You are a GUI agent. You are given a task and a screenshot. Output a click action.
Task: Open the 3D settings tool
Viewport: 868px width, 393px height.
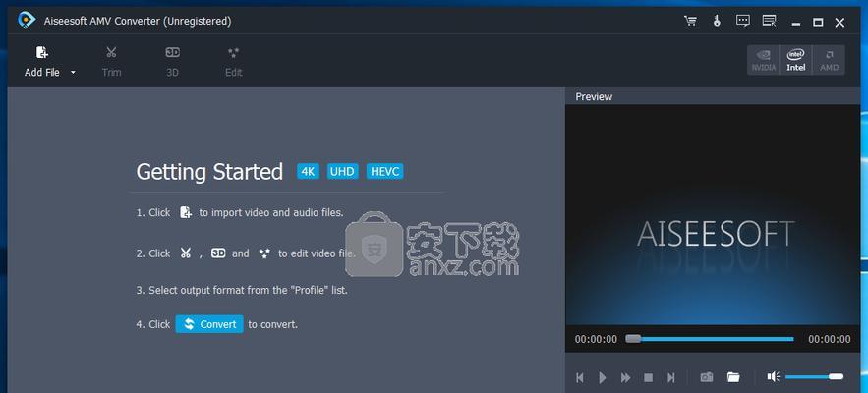(x=173, y=61)
